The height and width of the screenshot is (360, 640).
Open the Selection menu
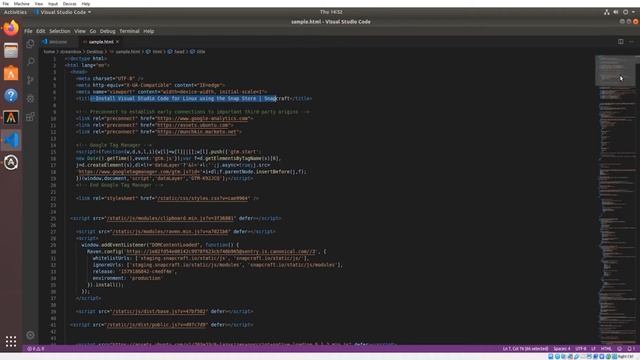(x=60, y=31)
